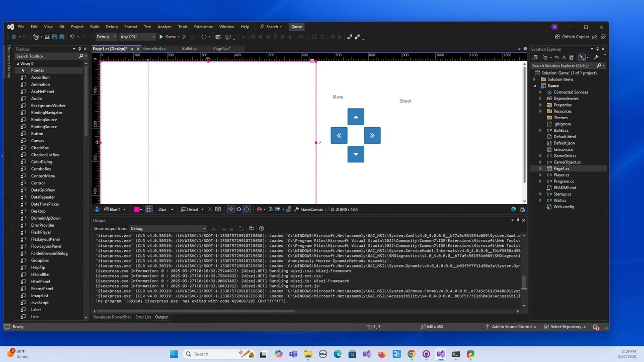Expand the Dependencies node
This screenshot has width=644, height=362.
(540, 99)
